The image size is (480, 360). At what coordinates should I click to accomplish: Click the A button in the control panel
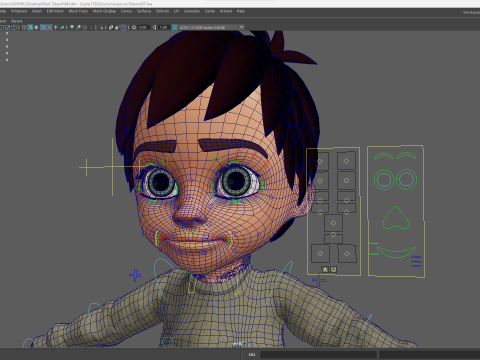(x=325, y=269)
